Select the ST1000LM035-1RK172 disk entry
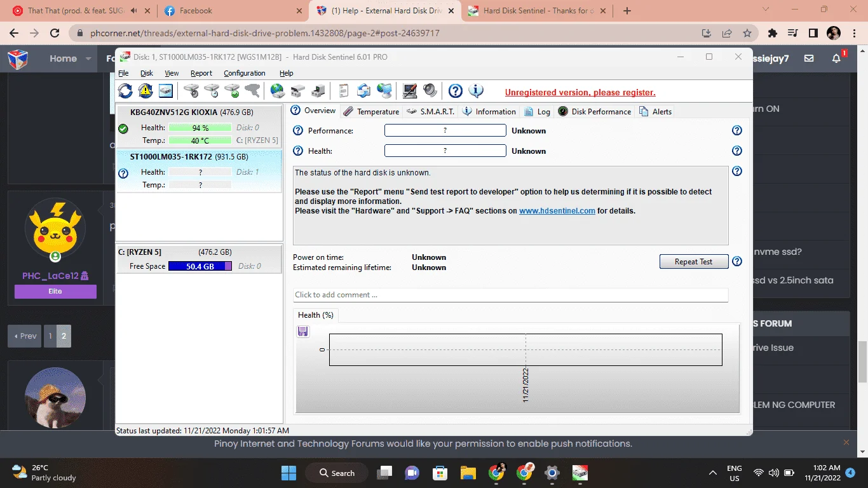Viewport: 868px width, 488px height. click(x=199, y=170)
